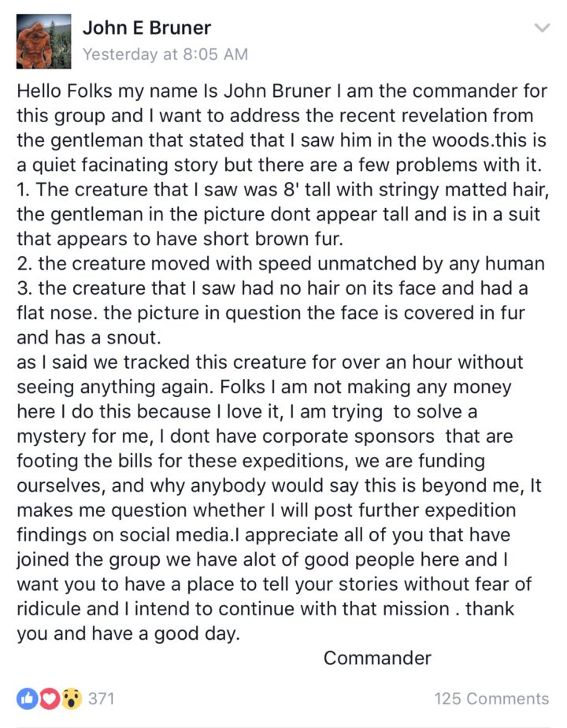Open the 371 reactions count
This screenshot has width=567, height=728.
[101, 698]
